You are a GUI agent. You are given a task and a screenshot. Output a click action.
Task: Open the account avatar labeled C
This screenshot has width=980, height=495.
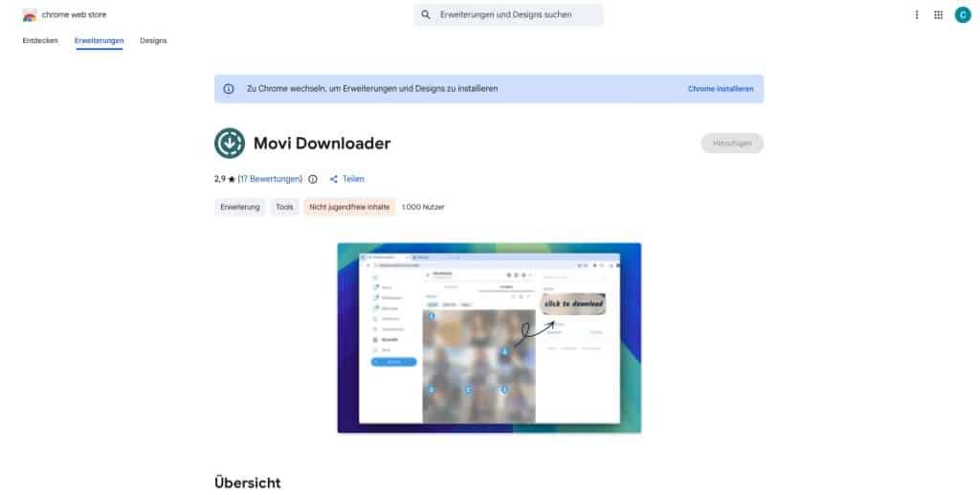click(x=963, y=15)
